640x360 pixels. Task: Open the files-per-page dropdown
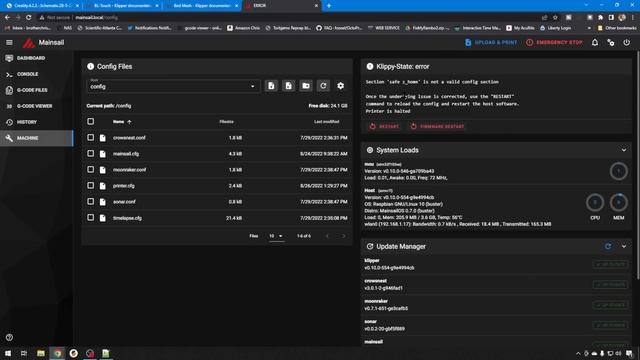pos(276,236)
